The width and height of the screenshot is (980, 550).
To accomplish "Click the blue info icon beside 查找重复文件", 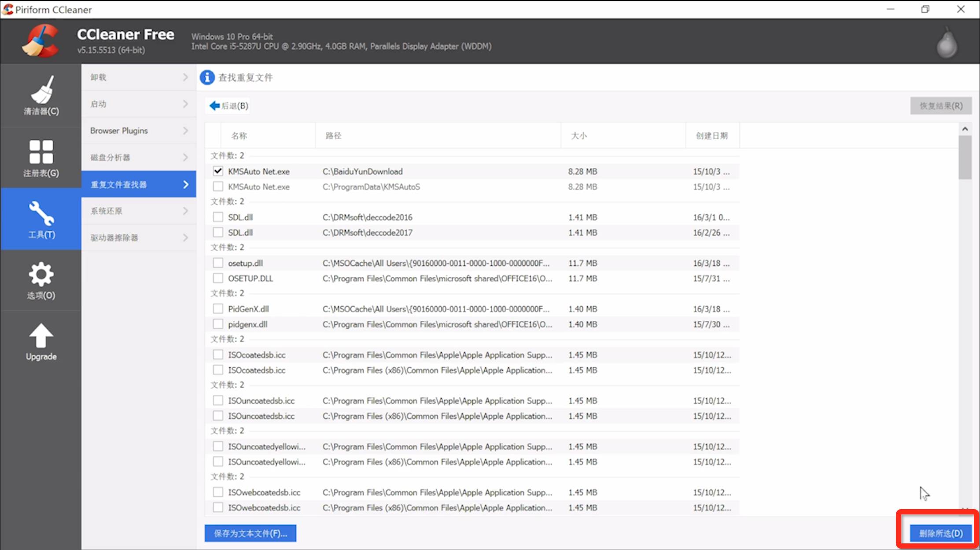I will click(207, 77).
